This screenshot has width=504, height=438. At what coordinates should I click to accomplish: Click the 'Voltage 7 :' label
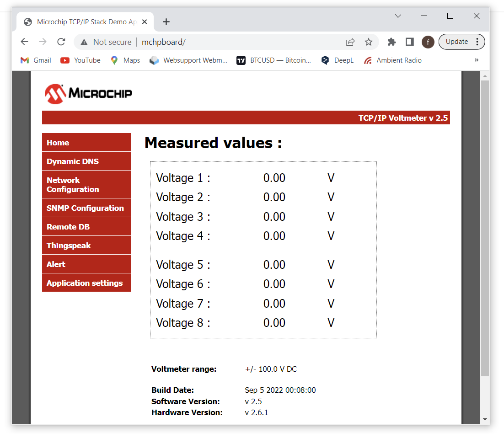(x=183, y=304)
